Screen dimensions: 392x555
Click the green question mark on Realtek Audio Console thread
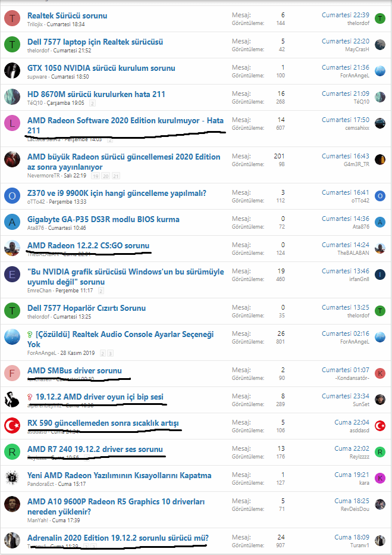(30, 335)
